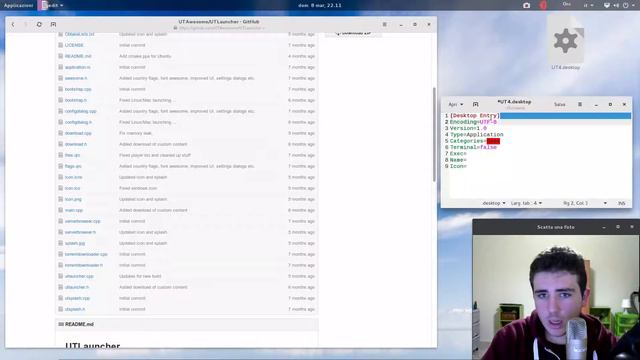
Task: Open the utlauncher.h file link
Action: click(x=77, y=288)
